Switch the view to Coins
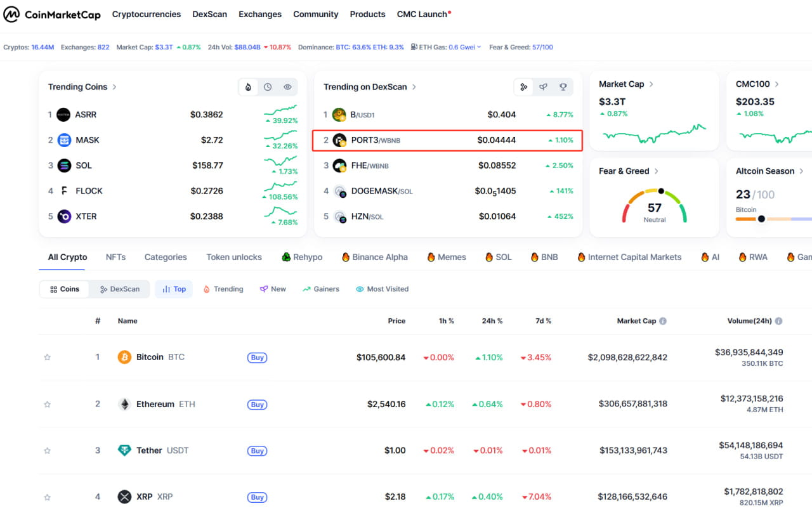812x513 pixels. (x=65, y=289)
